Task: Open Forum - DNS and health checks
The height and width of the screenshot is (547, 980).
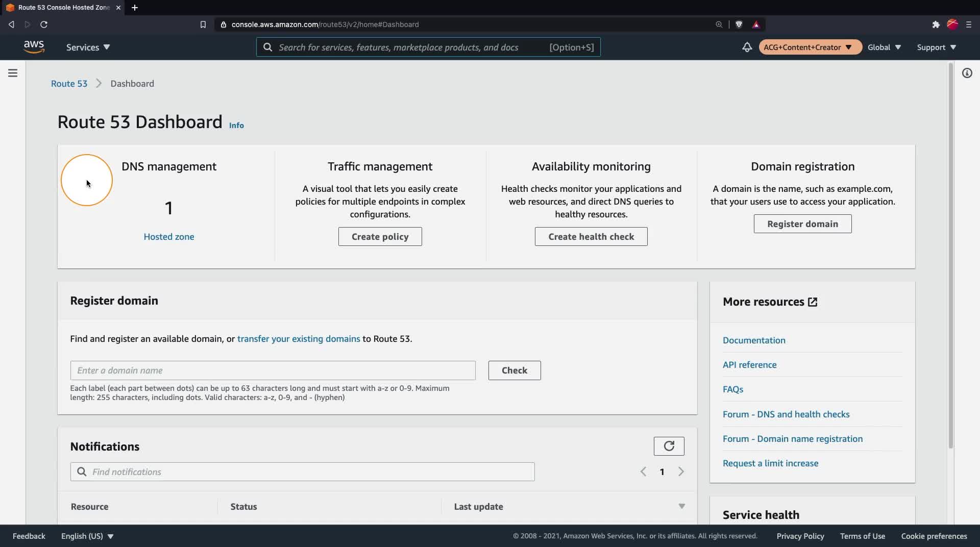Action: 786,414
